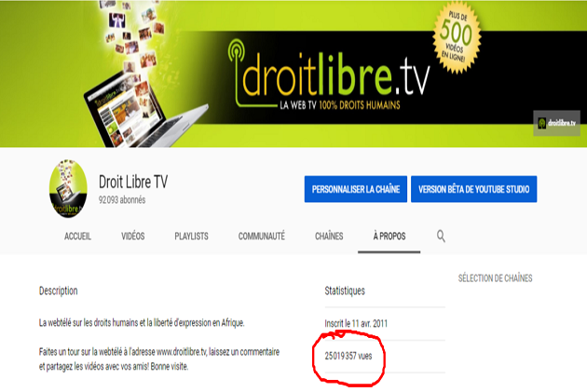This screenshot has height=392, width=587.
Task: Open Version bêta de YouTube Studio
Action: 474,189
